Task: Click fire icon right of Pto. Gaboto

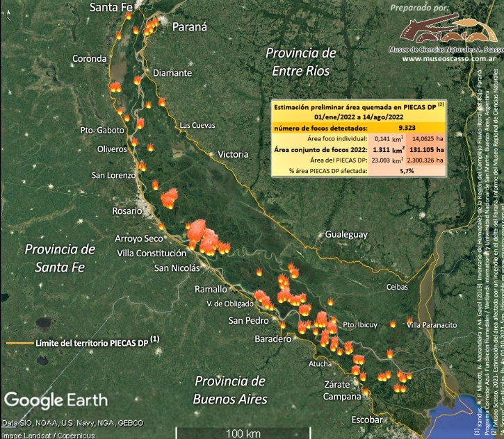Action: [139, 124]
